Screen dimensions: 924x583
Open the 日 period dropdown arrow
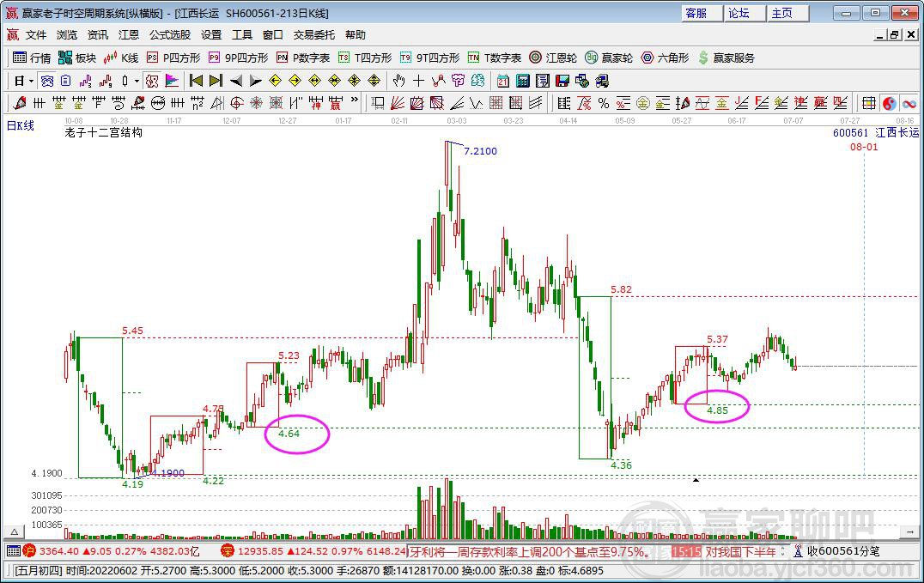click(x=31, y=81)
